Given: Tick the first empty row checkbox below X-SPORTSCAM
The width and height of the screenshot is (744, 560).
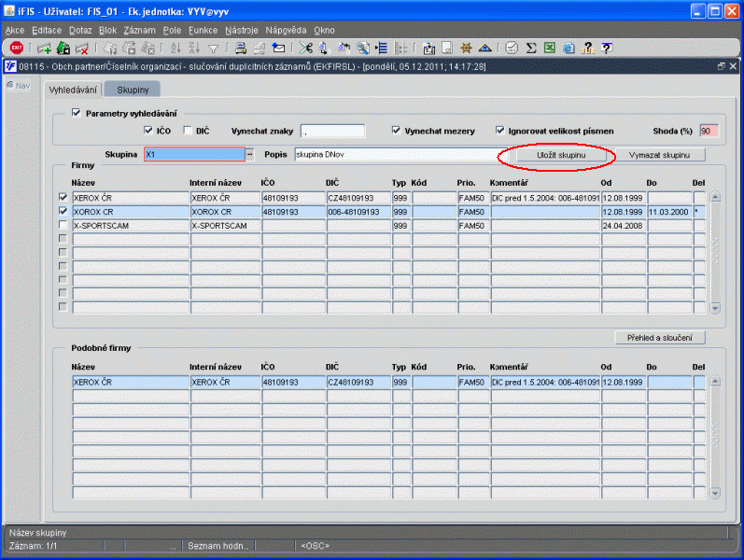Looking at the screenshot, I should tap(63, 238).
